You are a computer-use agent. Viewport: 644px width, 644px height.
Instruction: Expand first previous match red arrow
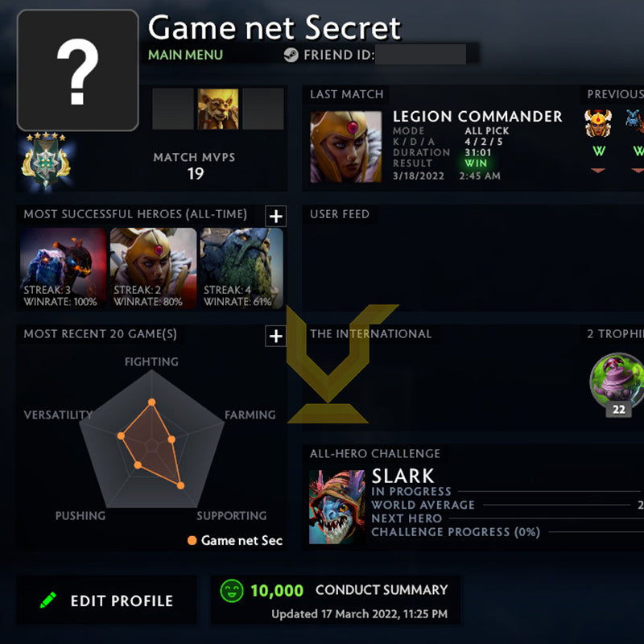[x=598, y=170]
